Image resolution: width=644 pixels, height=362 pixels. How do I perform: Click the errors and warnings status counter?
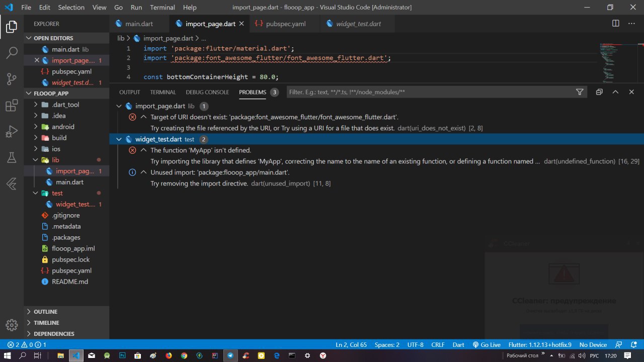click(x=27, y=345)
